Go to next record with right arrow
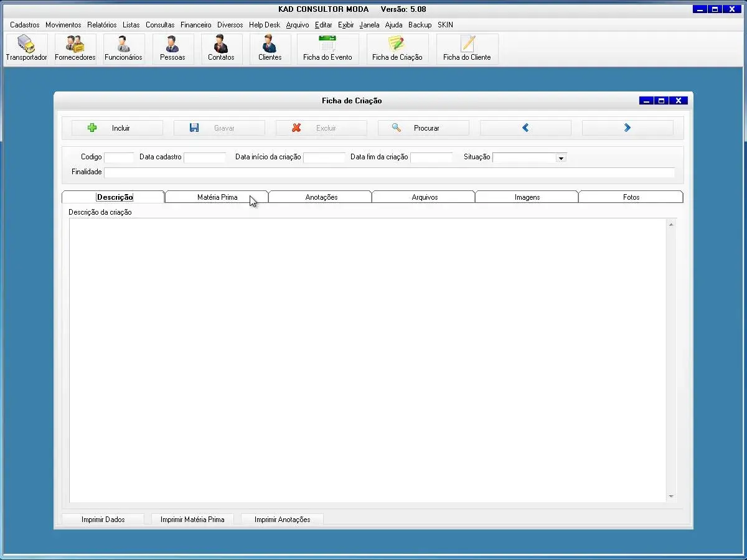747x560 pixels. click(627, 128)
